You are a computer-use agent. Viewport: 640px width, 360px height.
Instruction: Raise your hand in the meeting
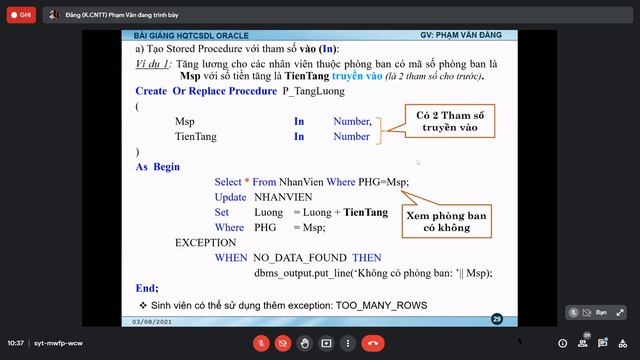pos(304,343)
